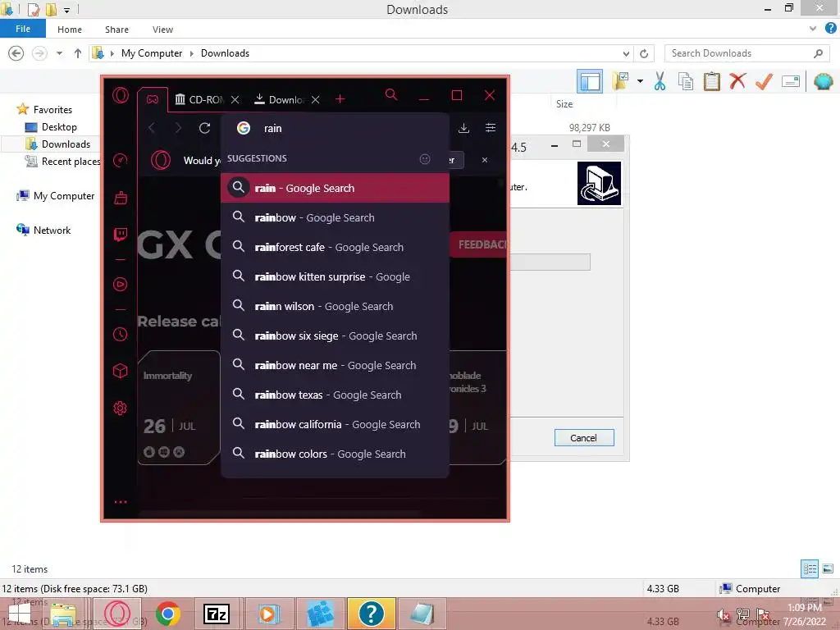Open the Immortality release card

click(179, 407)
